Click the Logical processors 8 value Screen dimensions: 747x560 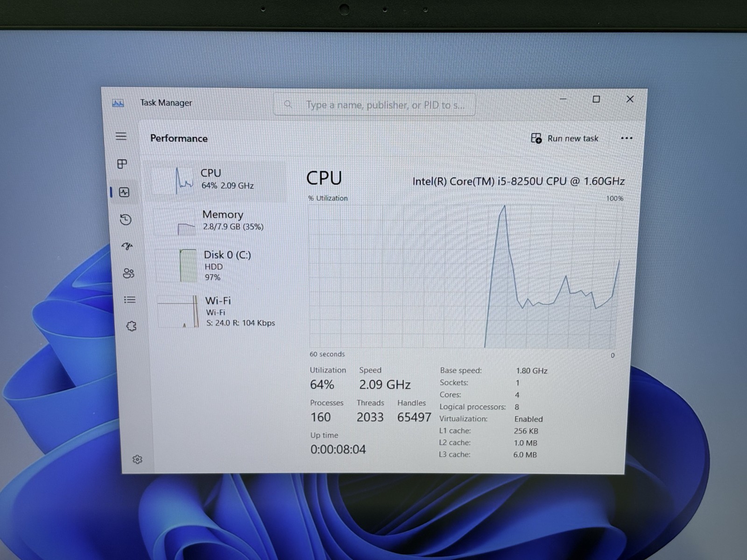(x=517, y=407)
